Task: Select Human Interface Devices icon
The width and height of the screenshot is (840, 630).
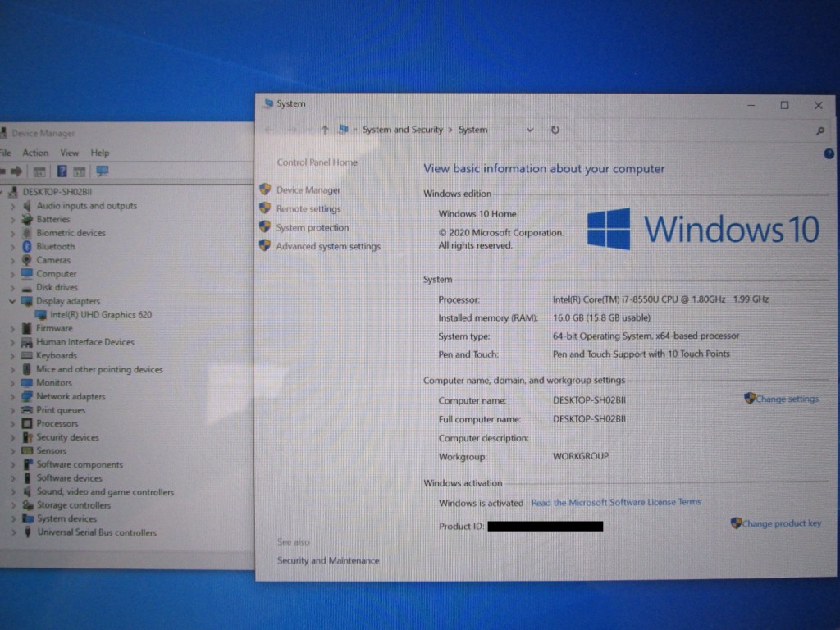Action: tap(26, 342)
